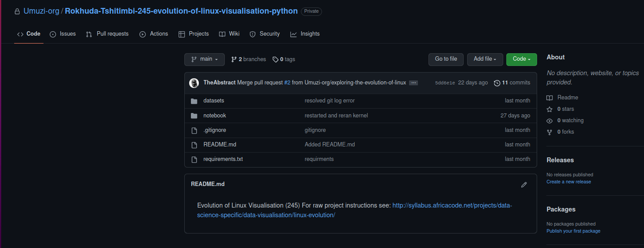Open the Add file dropdown

[485, 59]
